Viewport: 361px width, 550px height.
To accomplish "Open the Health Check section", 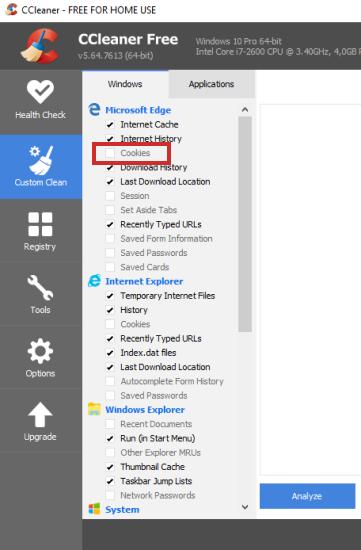I will (40, 101).
